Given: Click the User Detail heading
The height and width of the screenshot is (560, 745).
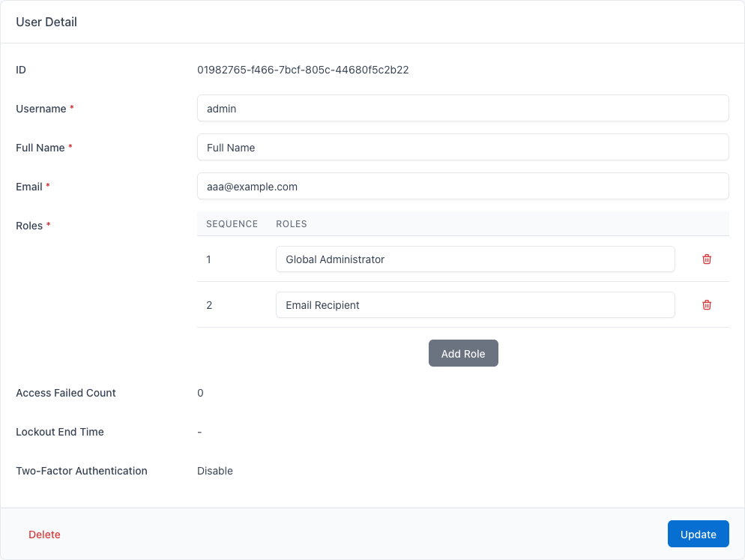Looking at the screenshot, I should (46, 22).
